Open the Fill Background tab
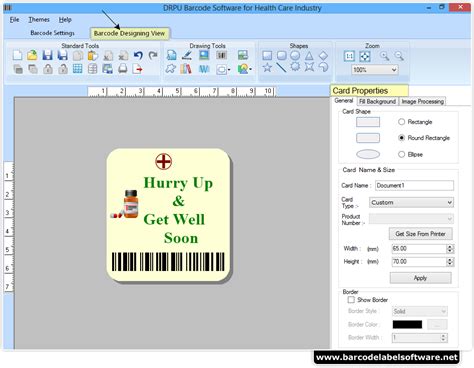Image resolution: width=474 pixels, height=368 pixels. coord(377,101)
